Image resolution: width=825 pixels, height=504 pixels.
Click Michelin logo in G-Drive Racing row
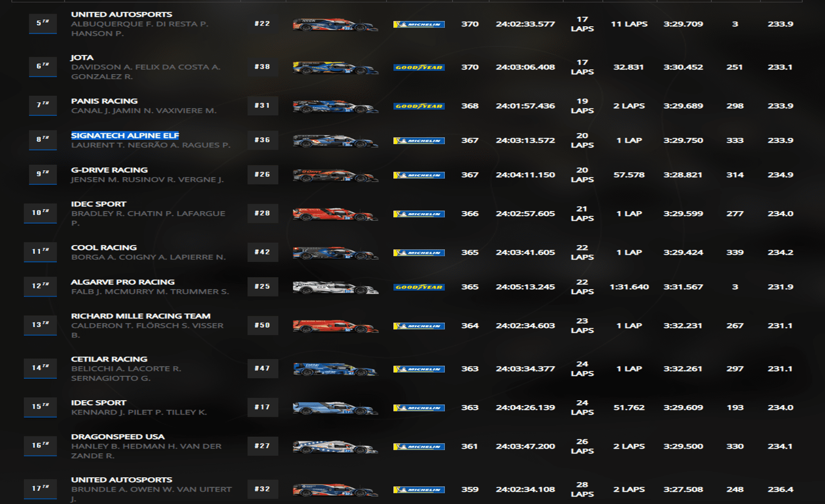pos(419,175)
